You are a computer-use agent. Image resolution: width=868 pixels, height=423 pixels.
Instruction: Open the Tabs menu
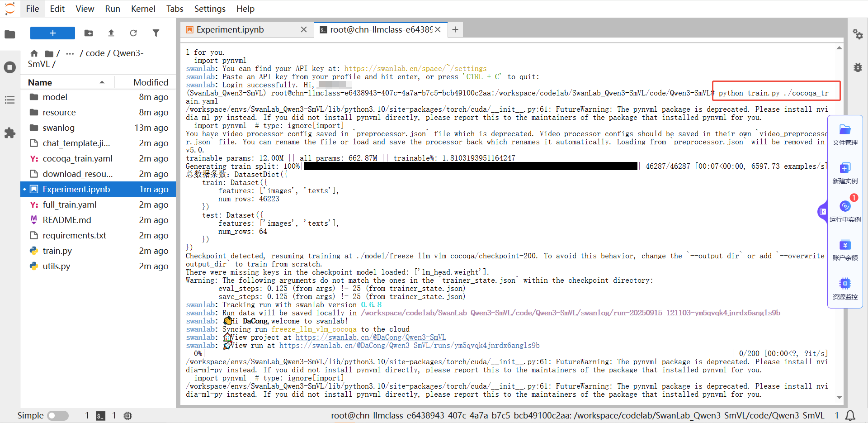tap(175, 9)
